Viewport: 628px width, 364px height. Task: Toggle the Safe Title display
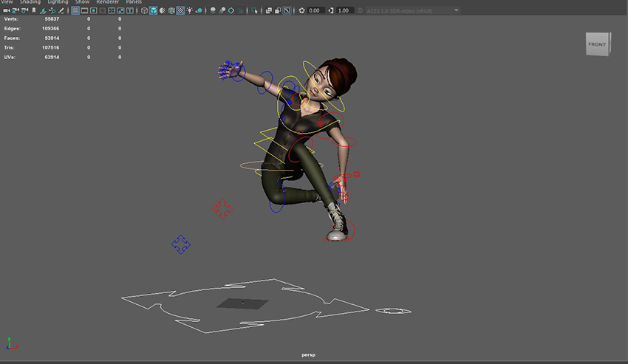tap(130, 11)
